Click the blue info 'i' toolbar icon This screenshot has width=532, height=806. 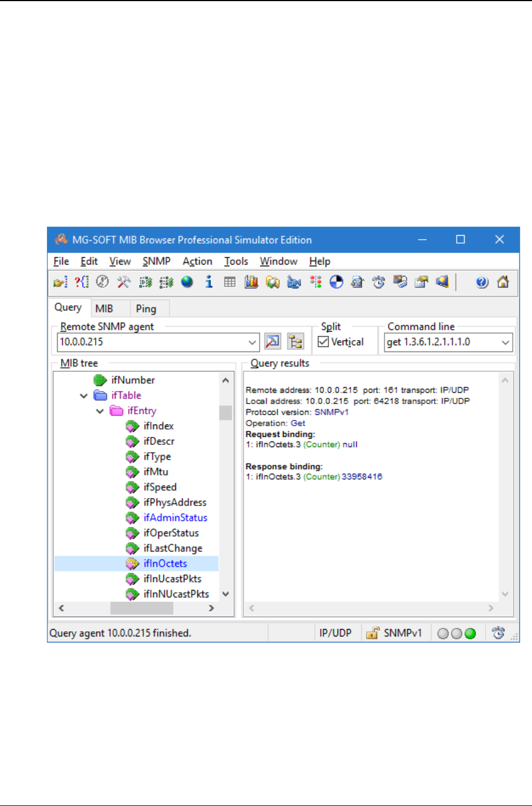tap(209, 281)
